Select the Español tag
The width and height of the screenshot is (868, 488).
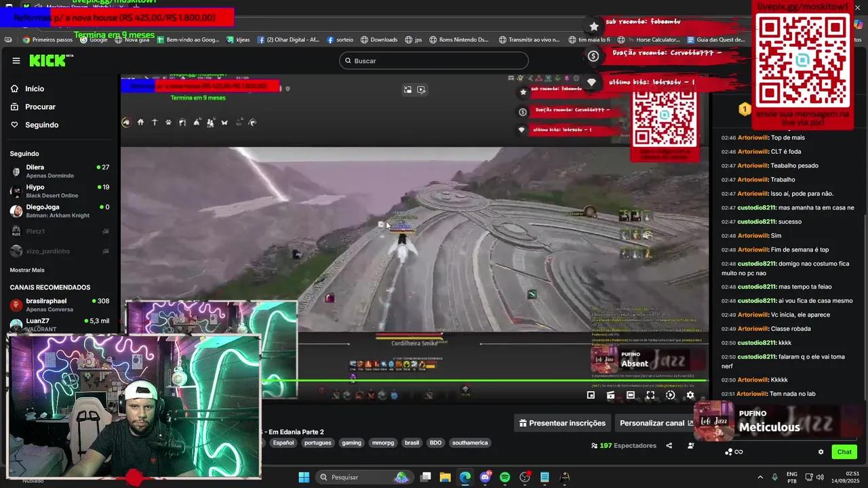[283, 443]
